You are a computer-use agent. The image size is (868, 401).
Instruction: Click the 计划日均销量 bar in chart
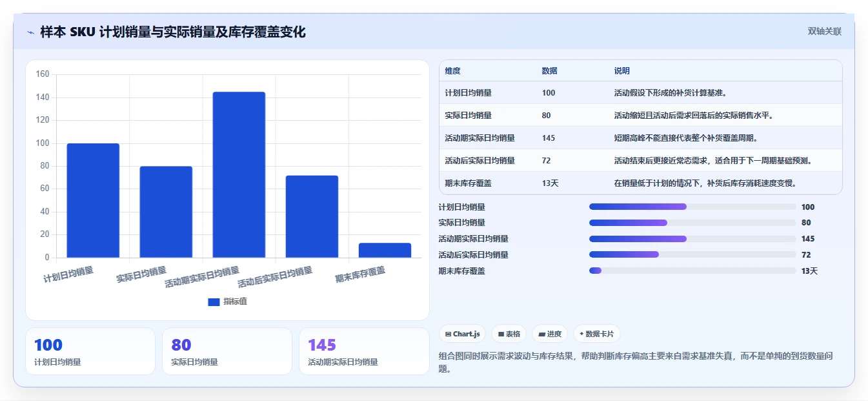click(x=93, y=200)
